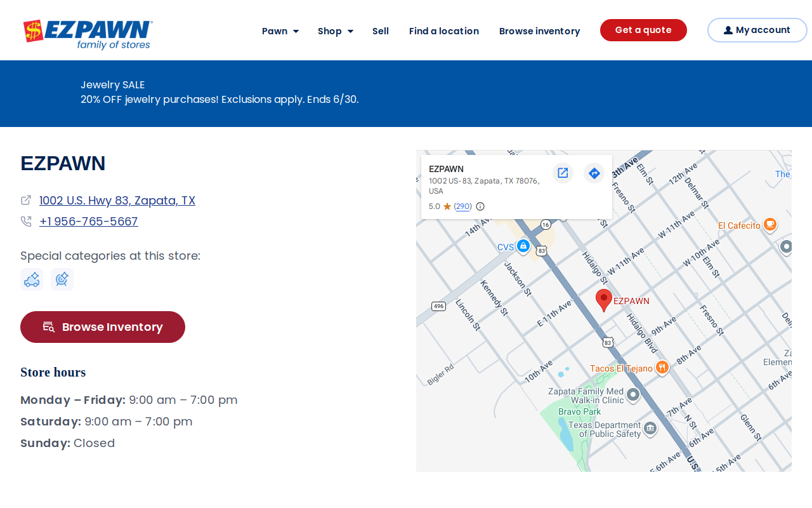Click the Monday – Friday hours line
The image size is (812, 508).
(x=129, y=400)
